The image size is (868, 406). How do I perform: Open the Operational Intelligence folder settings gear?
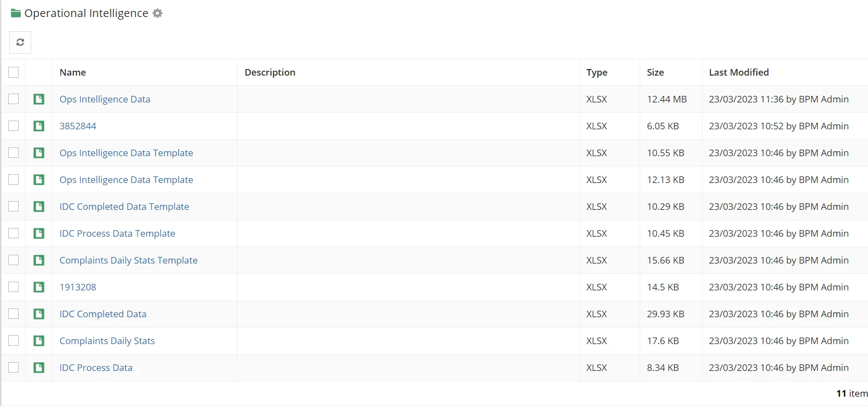click(x=158, y=13)
